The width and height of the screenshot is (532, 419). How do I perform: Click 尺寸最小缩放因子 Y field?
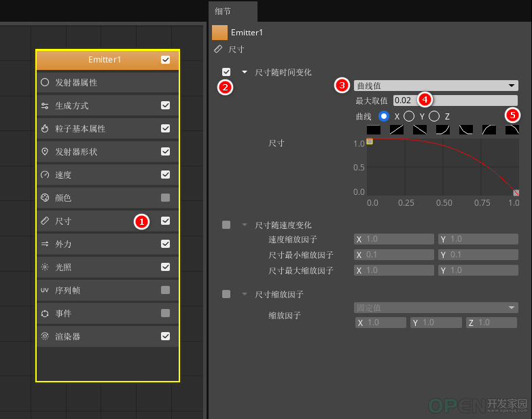[x=478, y=255]
